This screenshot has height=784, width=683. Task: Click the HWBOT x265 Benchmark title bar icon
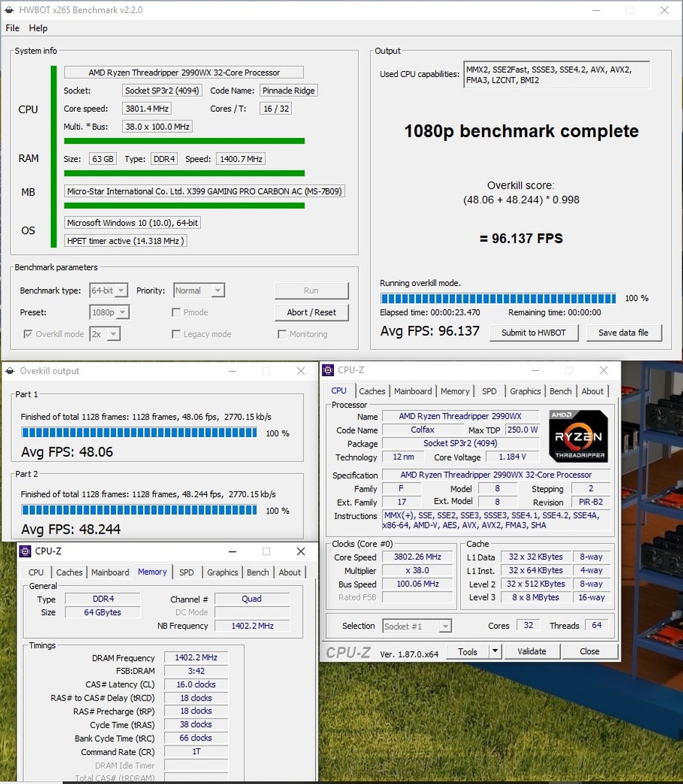(x=9, y=10)
